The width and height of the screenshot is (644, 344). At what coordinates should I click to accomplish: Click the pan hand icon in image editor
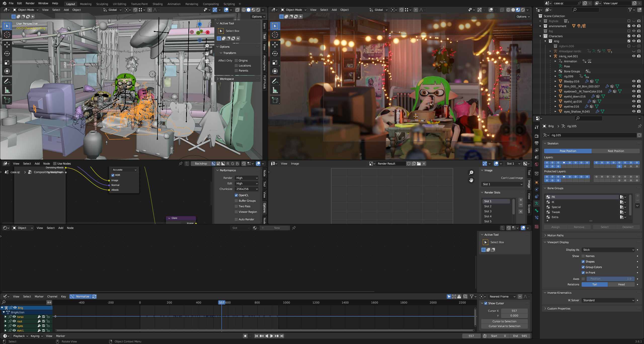(471, 180)
